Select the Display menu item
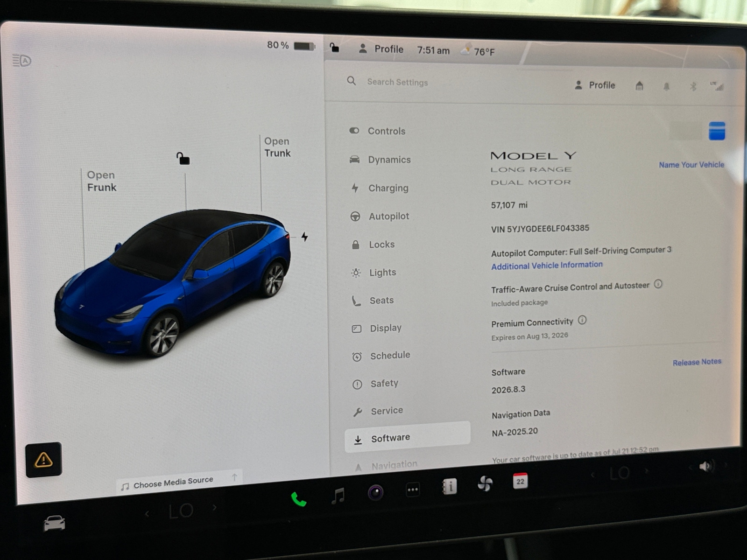Viewport: 747px width, 560px height. (x=376, y=328)
